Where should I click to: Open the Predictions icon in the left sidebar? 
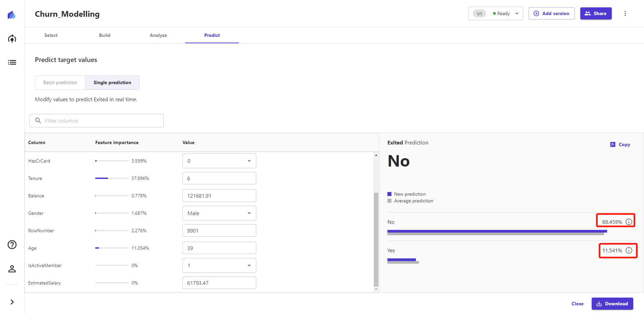click(x=12, y=39)
